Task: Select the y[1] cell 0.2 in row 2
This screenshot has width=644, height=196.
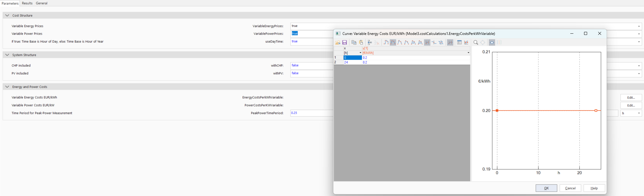Action: pyautogui.click(x=416, y=62)
